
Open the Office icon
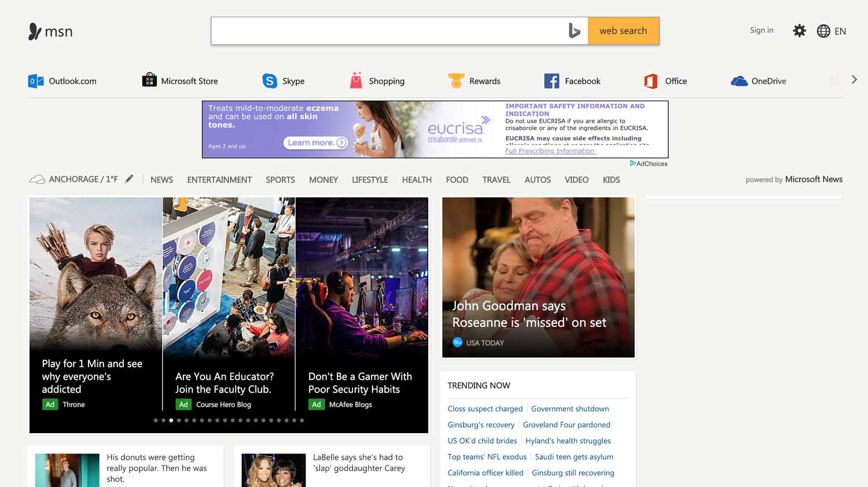pos(651,81)
